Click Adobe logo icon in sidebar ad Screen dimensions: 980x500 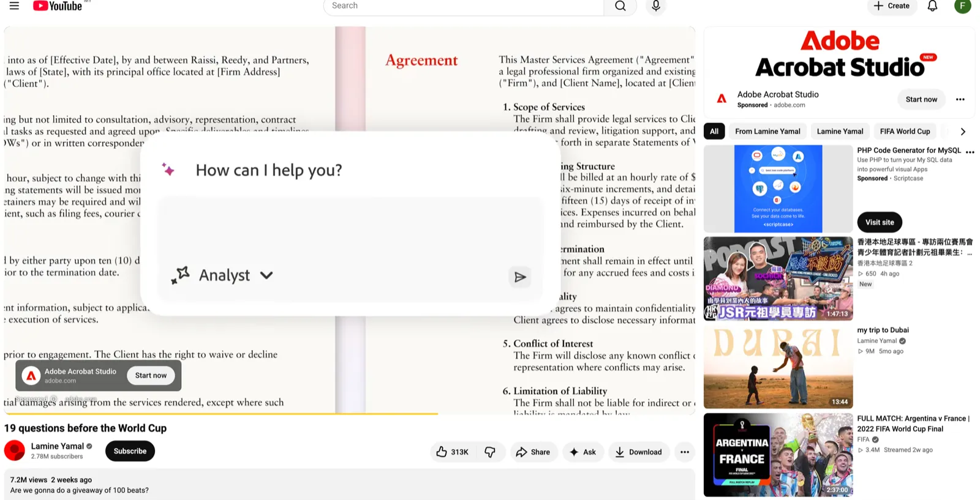click(x=722, y=99)
